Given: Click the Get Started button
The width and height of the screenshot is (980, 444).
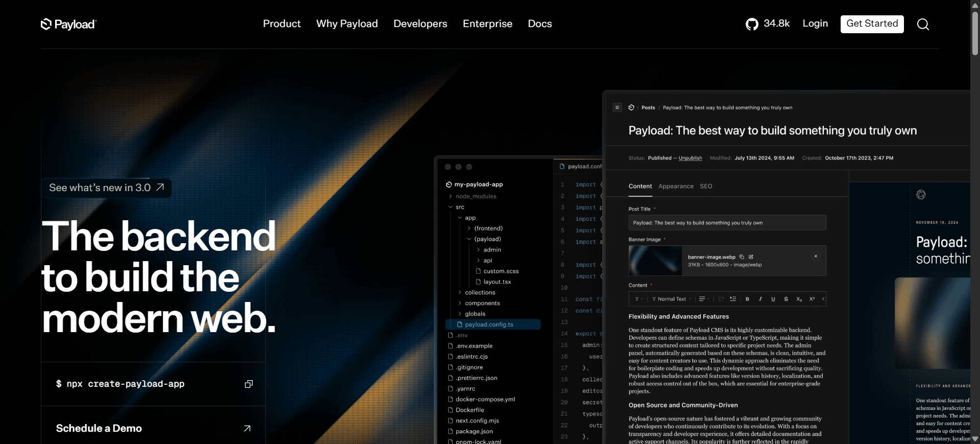Looking at the screenshot, I should point(872,24).
